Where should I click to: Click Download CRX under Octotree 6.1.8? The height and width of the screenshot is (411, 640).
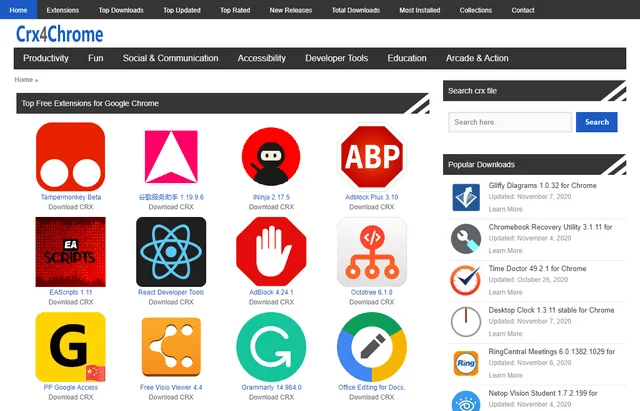click(x=371, y=302)
